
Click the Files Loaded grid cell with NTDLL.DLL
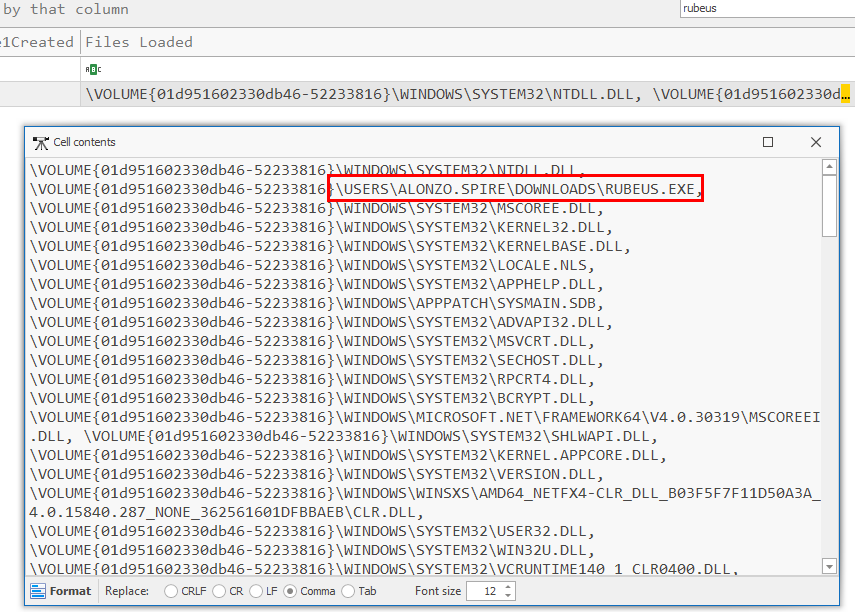click(x=468, y=94)
